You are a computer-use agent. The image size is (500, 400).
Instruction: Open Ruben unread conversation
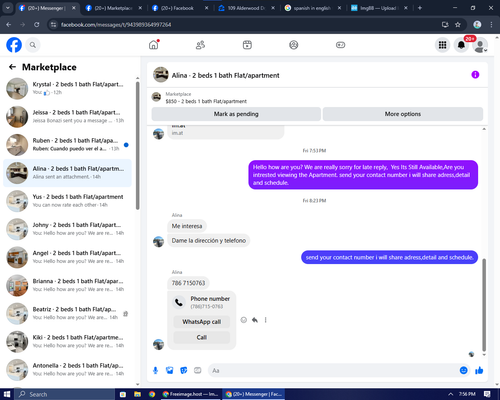tap(67, 145)
